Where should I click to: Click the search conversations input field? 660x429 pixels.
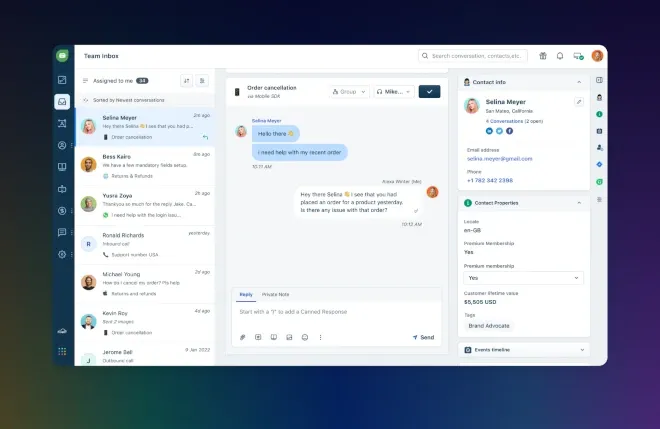(475, 56)
